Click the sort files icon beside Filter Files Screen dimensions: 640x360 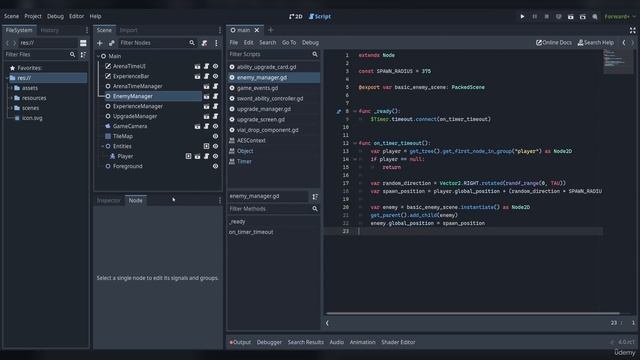(83, 54)
